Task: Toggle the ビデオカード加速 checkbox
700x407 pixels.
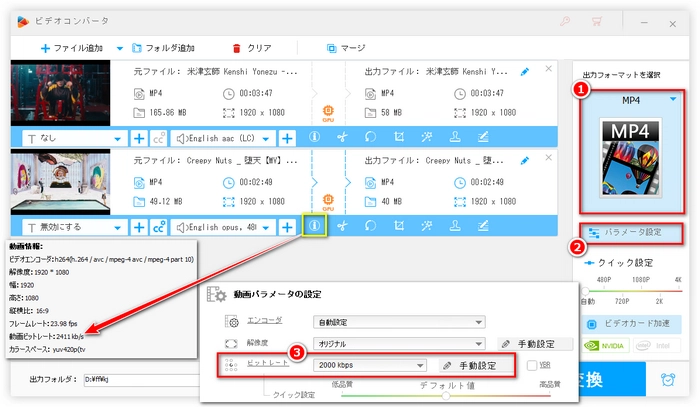Action: click(x=591, y=325)
